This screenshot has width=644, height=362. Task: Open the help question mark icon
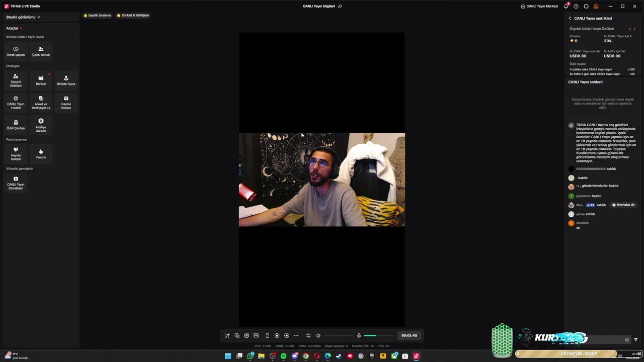[x=576, y=6]
